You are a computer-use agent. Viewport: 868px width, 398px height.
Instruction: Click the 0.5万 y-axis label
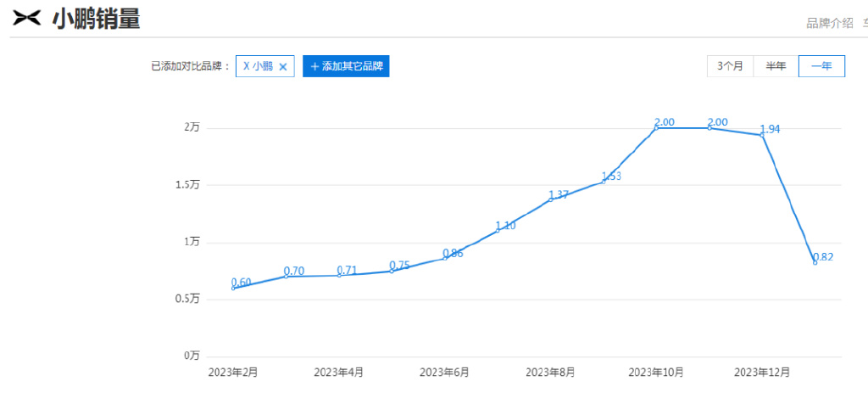[x=187, y=300]
